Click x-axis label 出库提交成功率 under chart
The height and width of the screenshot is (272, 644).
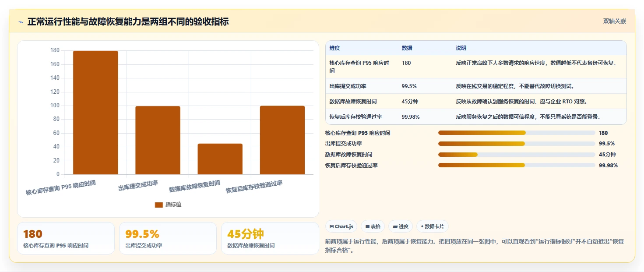pyautogui.click(x=138, y=186)
